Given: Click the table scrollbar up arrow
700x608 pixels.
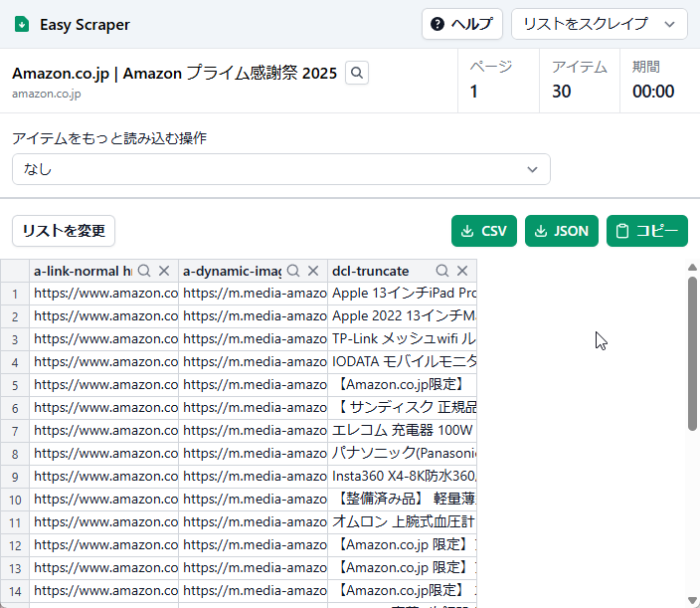Looking at the screenshot, I should click(x=692, y=267).
